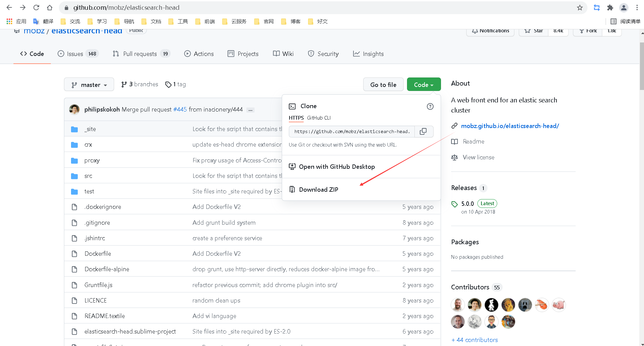Open the 工具 bookmarks folder

tap(178, 21)
